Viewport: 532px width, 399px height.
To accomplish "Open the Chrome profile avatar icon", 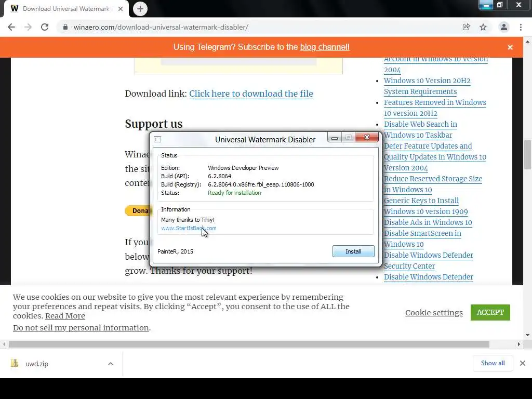I will pyautogui.click(x=504, y=27).
